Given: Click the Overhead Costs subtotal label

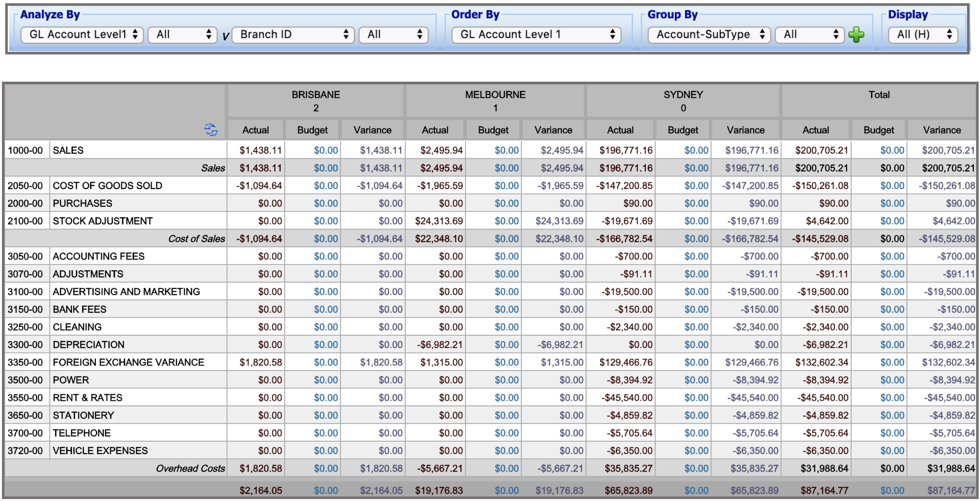Looking at the screenshot, I should point(191,468).
